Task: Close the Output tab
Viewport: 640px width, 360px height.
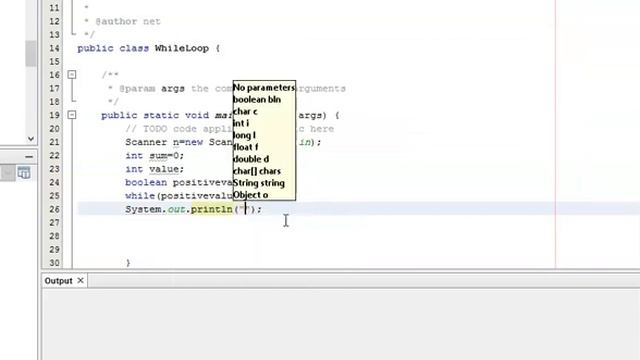Action: point(80,280)
